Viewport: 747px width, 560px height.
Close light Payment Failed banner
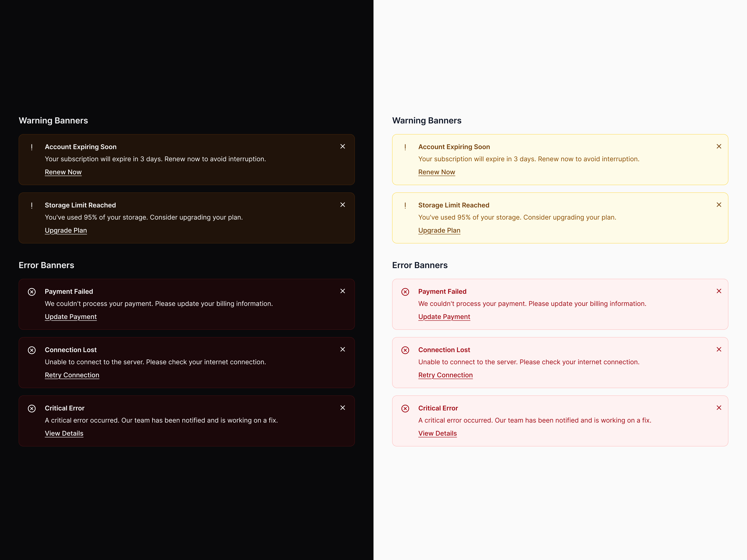[719, 291]
